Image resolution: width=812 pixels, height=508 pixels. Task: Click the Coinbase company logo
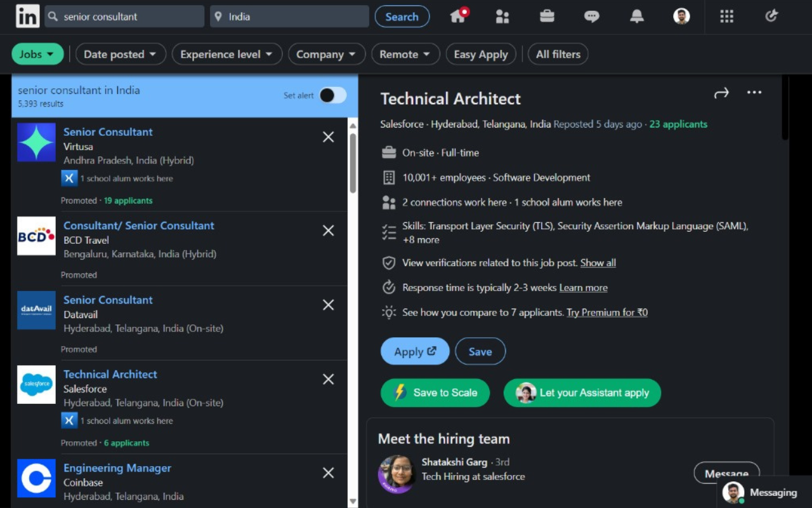point(36,478)
